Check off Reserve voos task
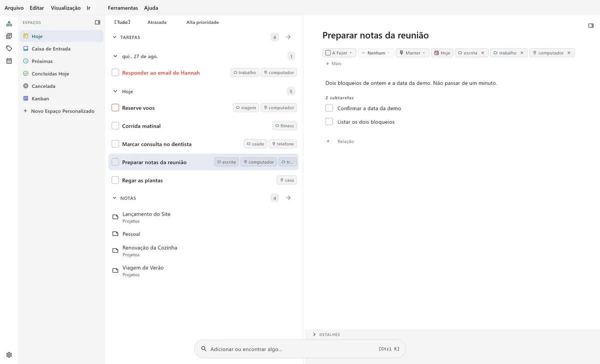 [x=115, y=108]
